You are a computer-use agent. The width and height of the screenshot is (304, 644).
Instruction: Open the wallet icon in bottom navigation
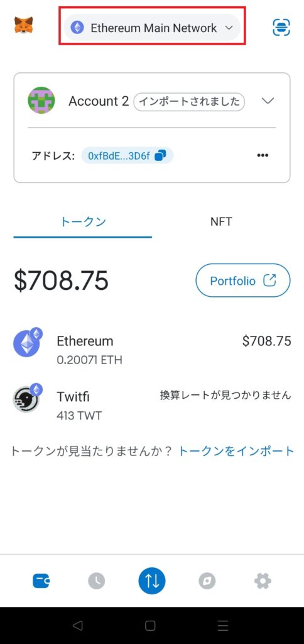(41, 580)
